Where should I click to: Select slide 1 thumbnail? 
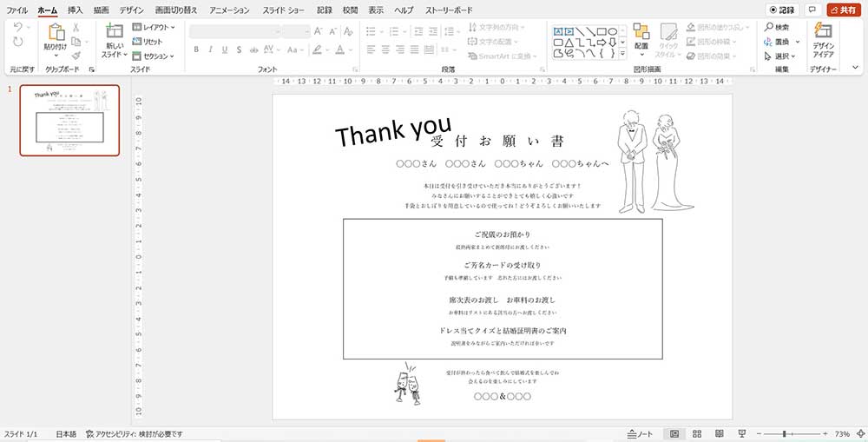tap(69, 120)
